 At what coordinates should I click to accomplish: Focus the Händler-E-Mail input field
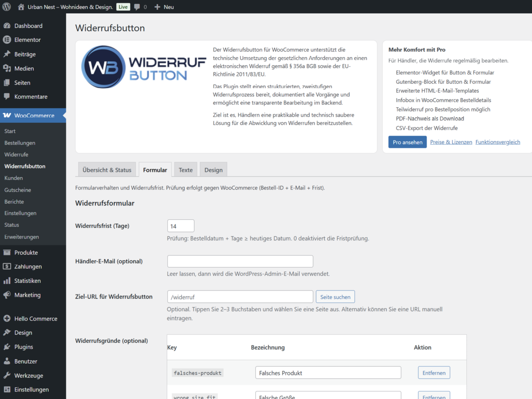(240, 262)
